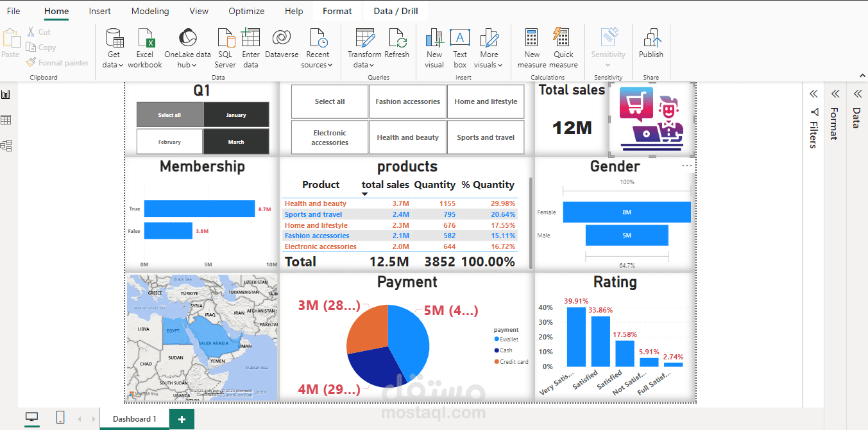Open the File menu

[x=13, y=11]
